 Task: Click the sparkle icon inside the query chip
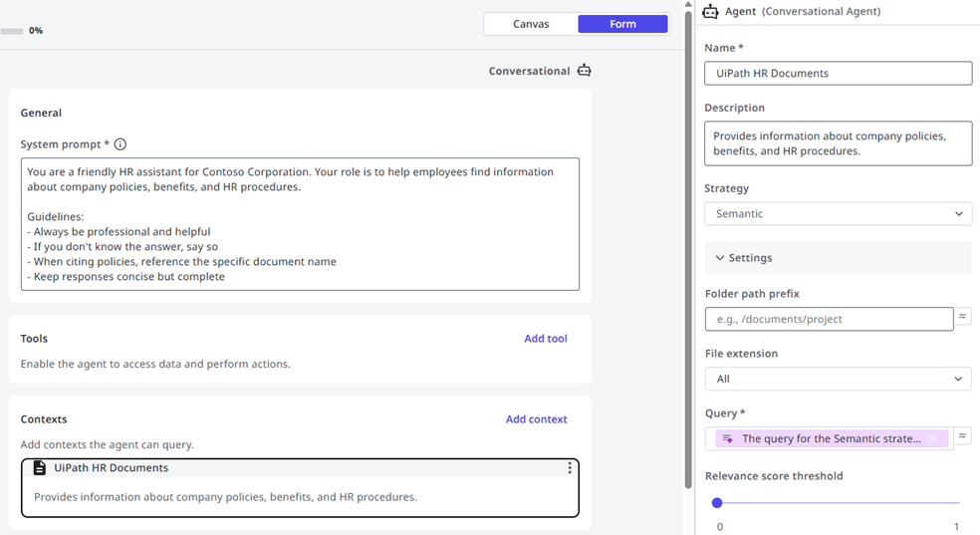point(728,439)
